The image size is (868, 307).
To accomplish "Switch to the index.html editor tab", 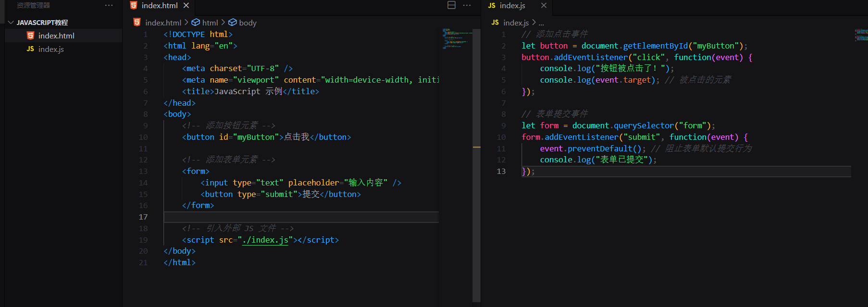I will (160, 5).
